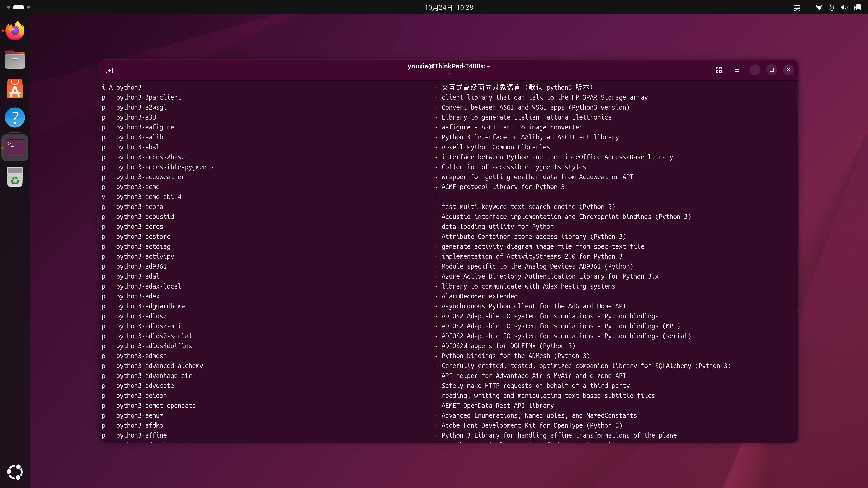The height and width of the screenshot is (488, 868).
Task: Show applications with Ubuntu logo button
Action: tap(15, 472)
